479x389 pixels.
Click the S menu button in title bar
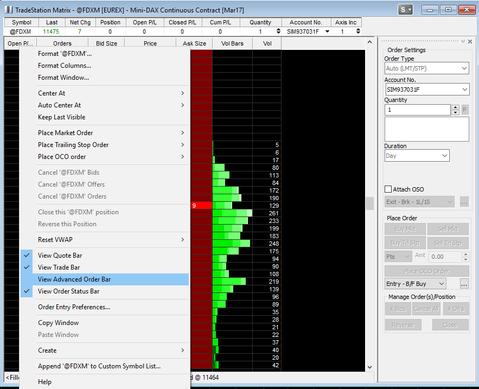pyautogui.click(x=405, y=10)
